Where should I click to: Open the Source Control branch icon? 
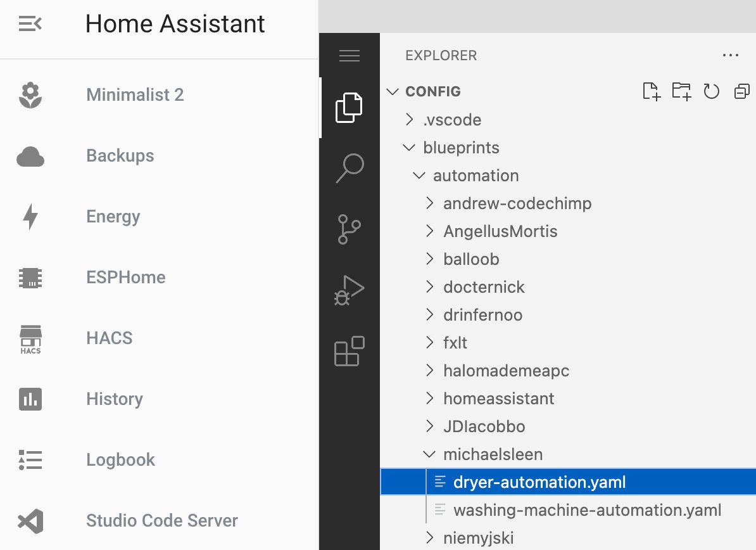tap(349, 229)
